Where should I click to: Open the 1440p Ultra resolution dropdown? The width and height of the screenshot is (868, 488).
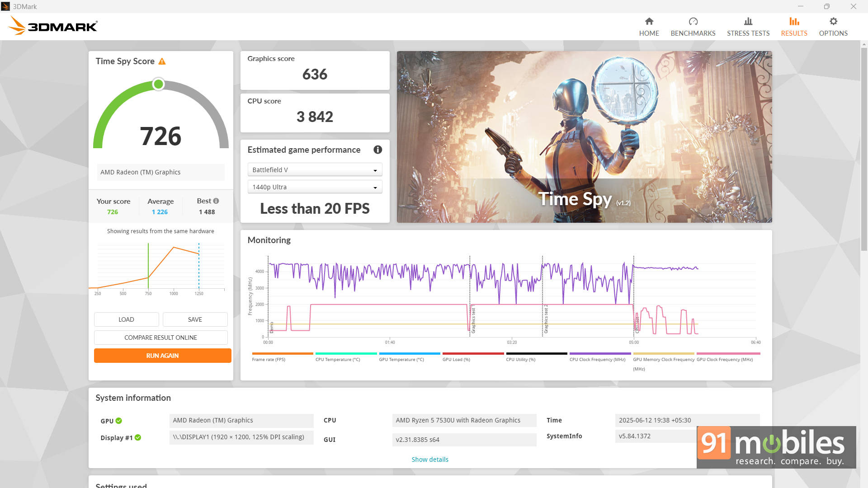pyautogui.click(x=315, y=187)
